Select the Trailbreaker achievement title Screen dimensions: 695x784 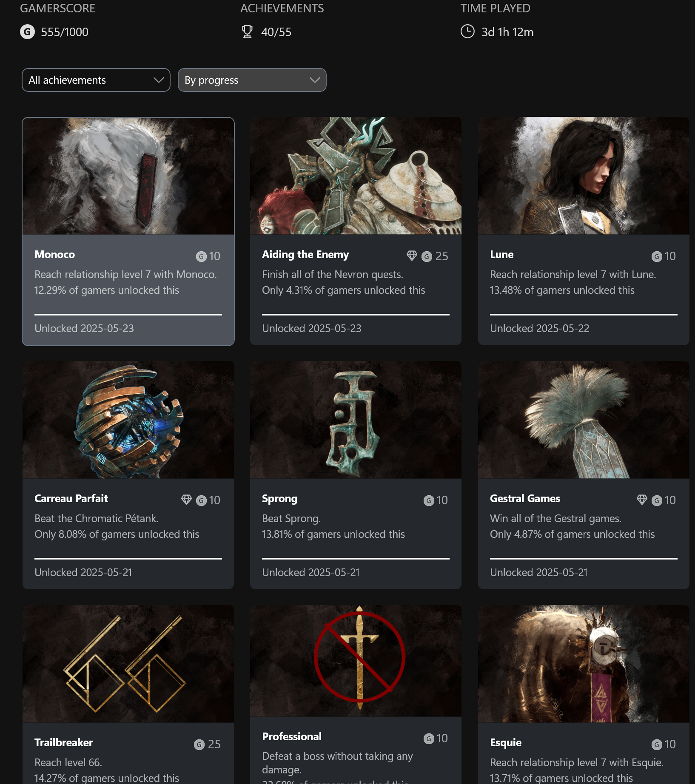coord(63,742)
